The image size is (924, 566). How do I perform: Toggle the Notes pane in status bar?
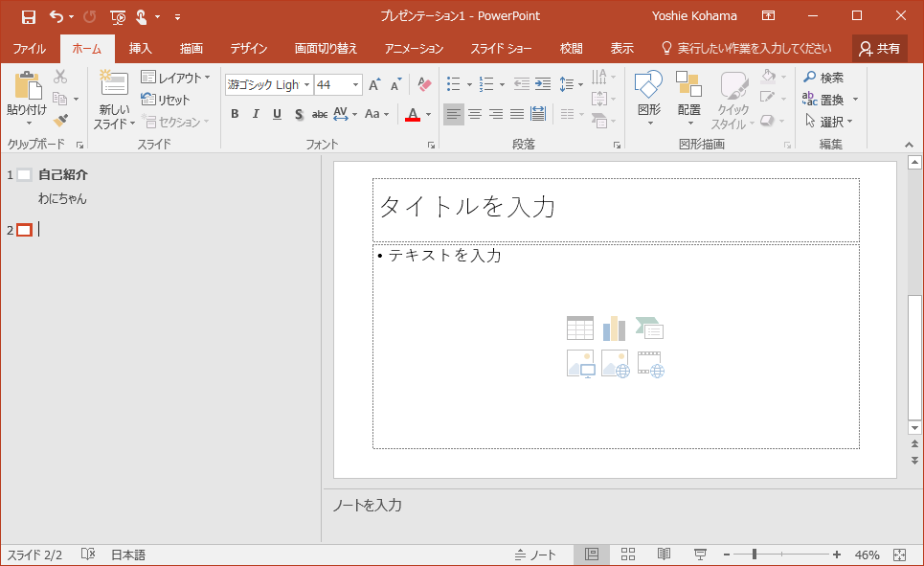point(535,555)
